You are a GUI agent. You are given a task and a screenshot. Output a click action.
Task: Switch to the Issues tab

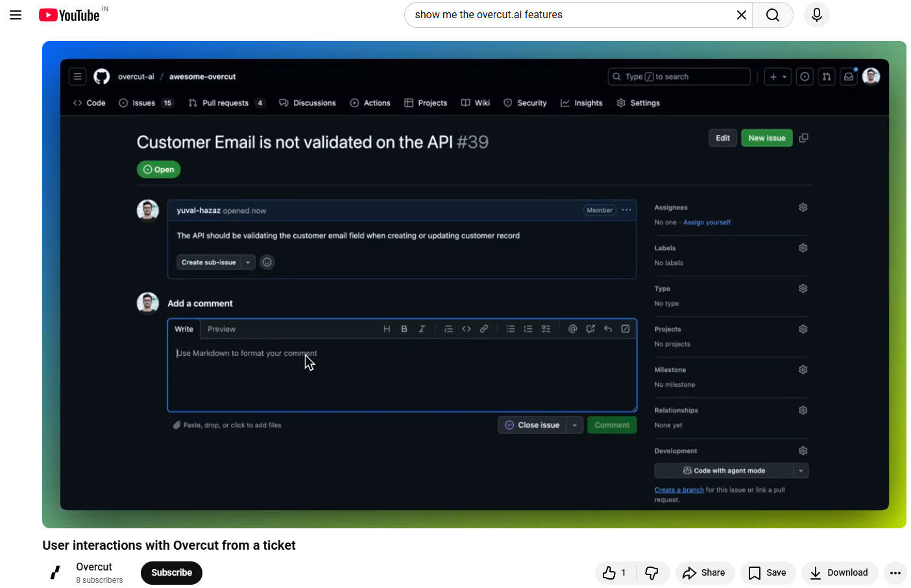(146, 103)
